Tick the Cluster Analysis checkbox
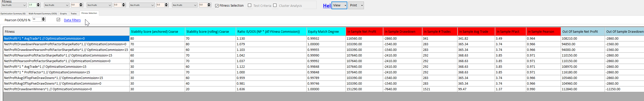Image resolution: width=644 pixels, height=101 pixels. pos(275,5)
